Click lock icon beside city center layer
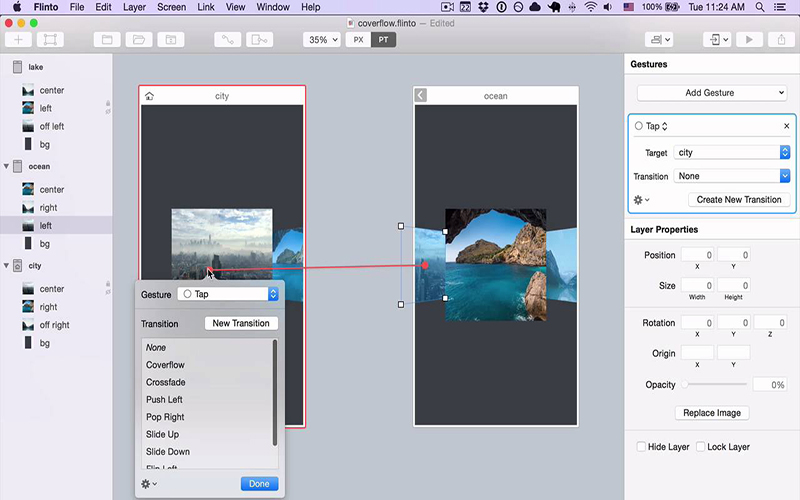800x500 pixels. (108, 284)
